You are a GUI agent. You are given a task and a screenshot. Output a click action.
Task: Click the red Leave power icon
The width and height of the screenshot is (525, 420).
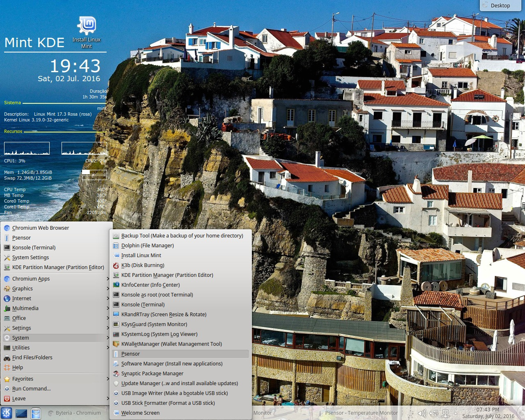coord(7,399)
